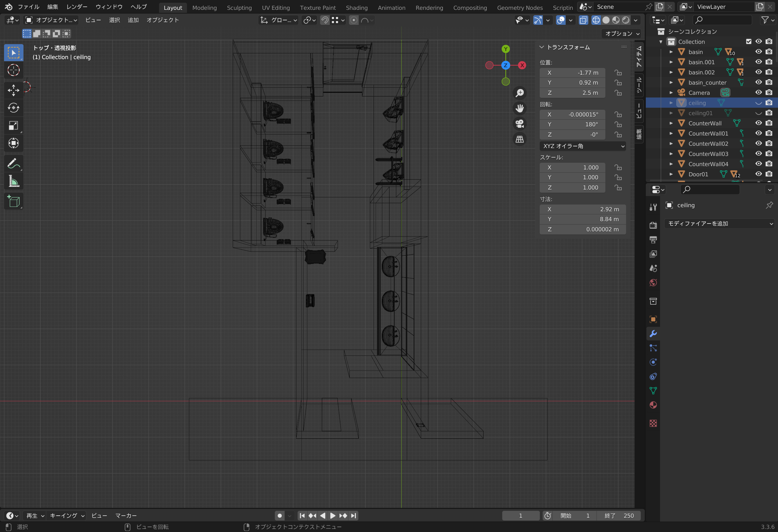The height and width of the screenshot is (532, 778).
Task: Open Material properties tab icon
Action: tap(653, 405)
